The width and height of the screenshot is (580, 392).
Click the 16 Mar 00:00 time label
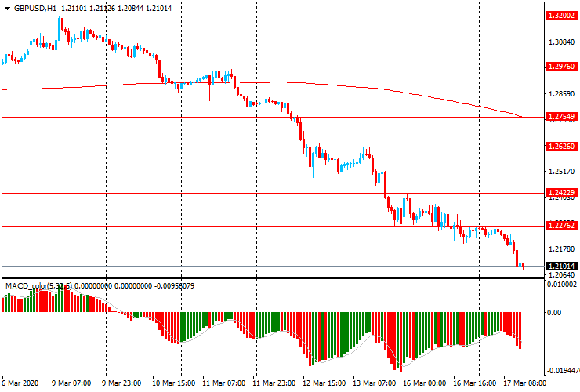[423, 383]
